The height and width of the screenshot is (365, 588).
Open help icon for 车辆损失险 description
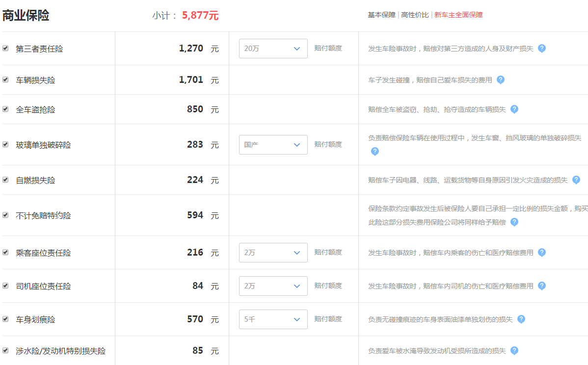(500, 80)
